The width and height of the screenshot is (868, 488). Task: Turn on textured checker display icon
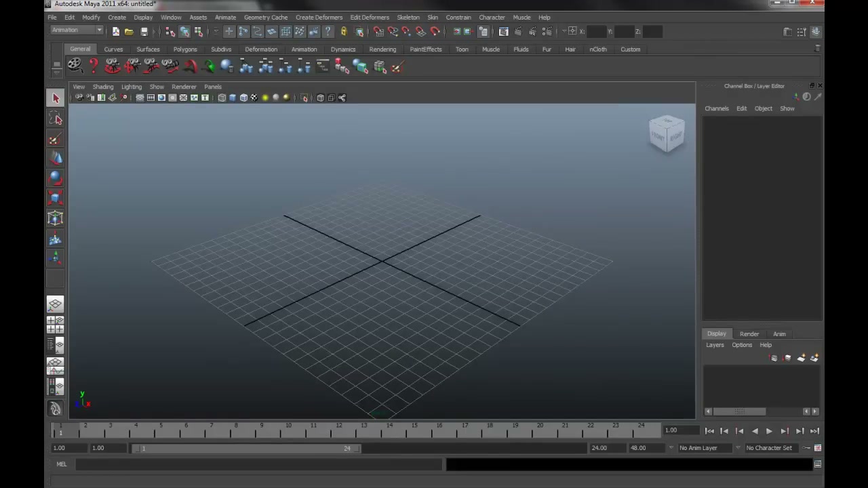coord(254,98)
